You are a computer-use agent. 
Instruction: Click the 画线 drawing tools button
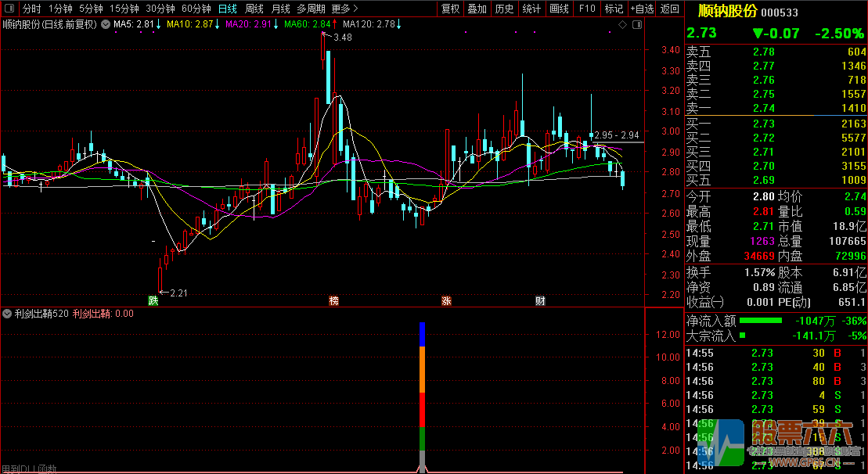(x=559, y=9)
